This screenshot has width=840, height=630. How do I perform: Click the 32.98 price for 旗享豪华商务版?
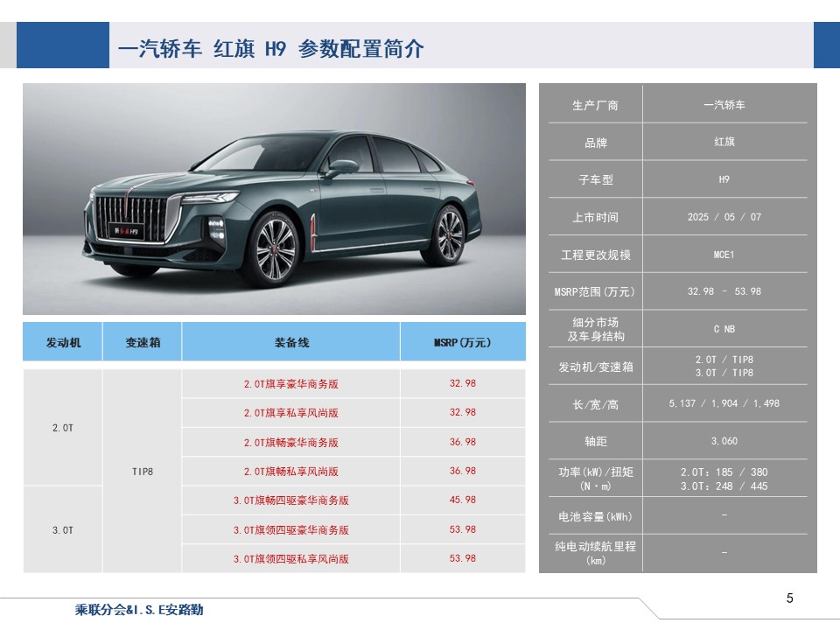pos(463,383)
